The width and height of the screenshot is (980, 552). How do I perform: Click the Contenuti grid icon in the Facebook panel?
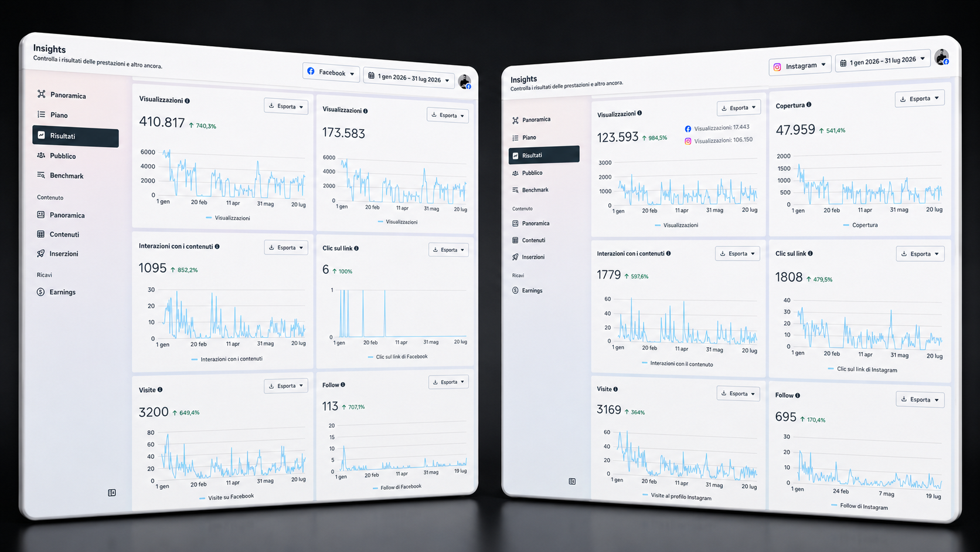tap(41, 234)
